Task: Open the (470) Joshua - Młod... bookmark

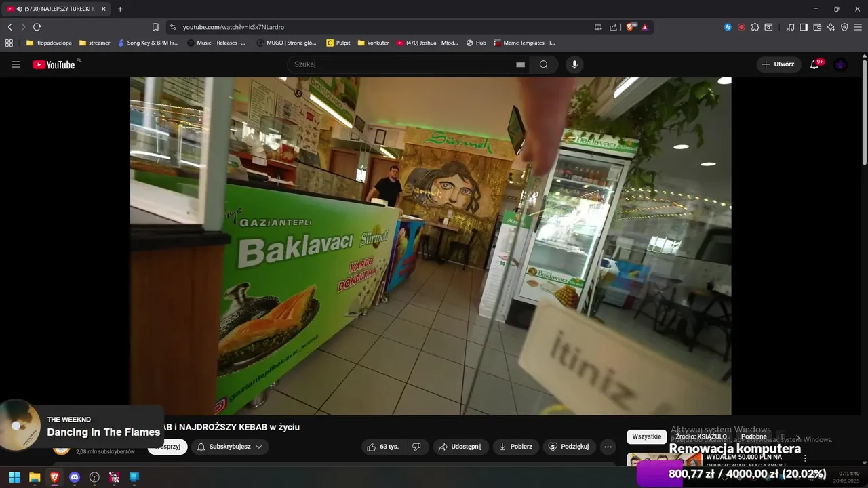Action: [x=427, y=43]
